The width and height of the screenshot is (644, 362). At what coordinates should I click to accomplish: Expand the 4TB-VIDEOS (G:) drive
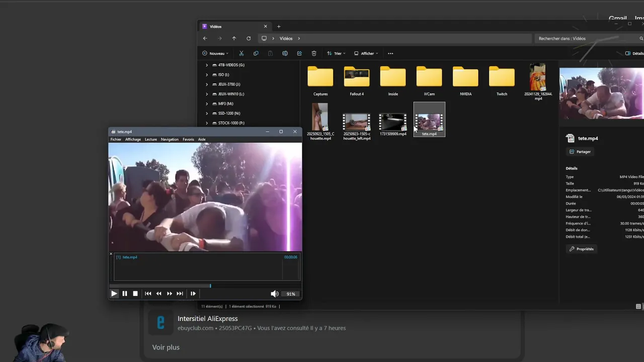(207, 65)
